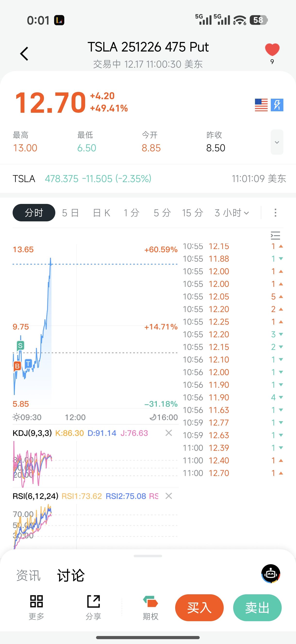Switch to the 日K chart tab
Screen dimensions: 296x644
(101, 213)
